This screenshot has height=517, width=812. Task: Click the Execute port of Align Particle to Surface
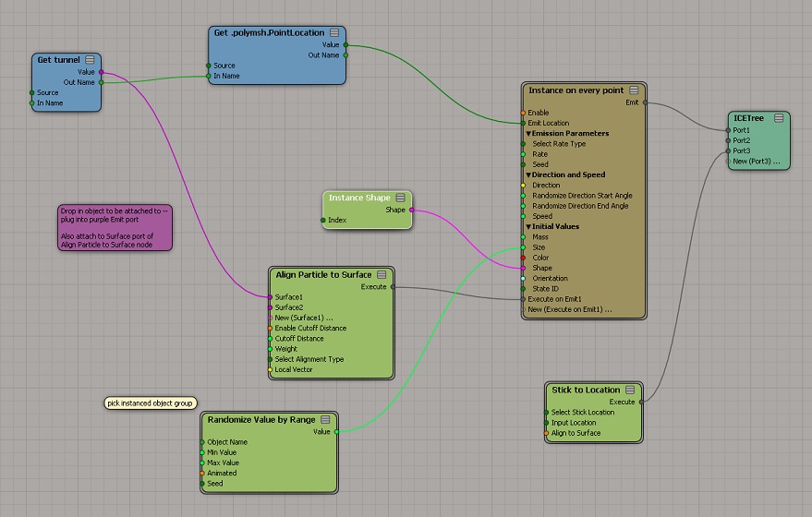(x=393, y=287)
